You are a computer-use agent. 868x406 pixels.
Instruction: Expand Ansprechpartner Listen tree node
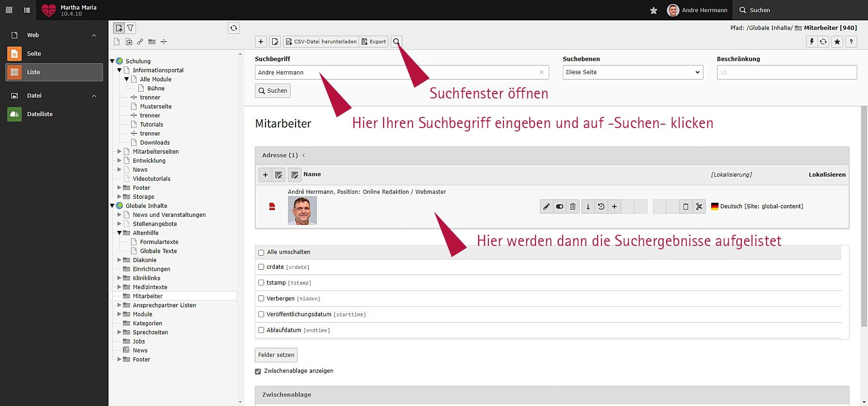tap(119, 305)
